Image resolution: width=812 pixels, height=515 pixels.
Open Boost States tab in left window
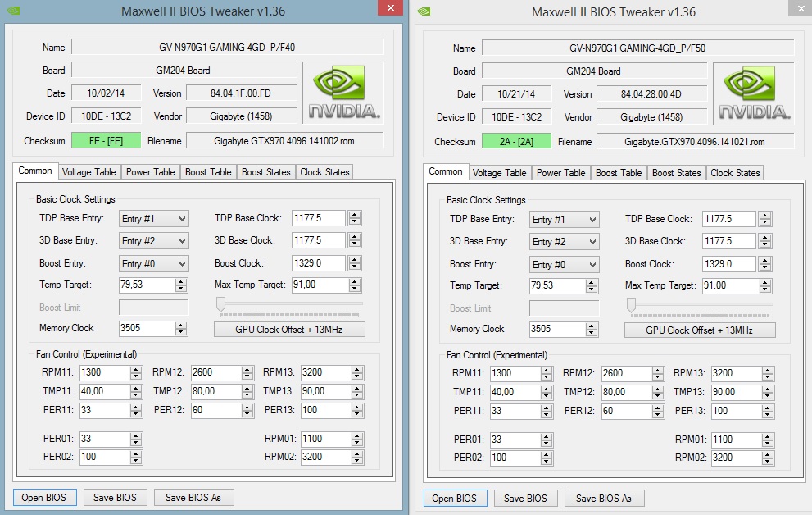tap(266, 172)
